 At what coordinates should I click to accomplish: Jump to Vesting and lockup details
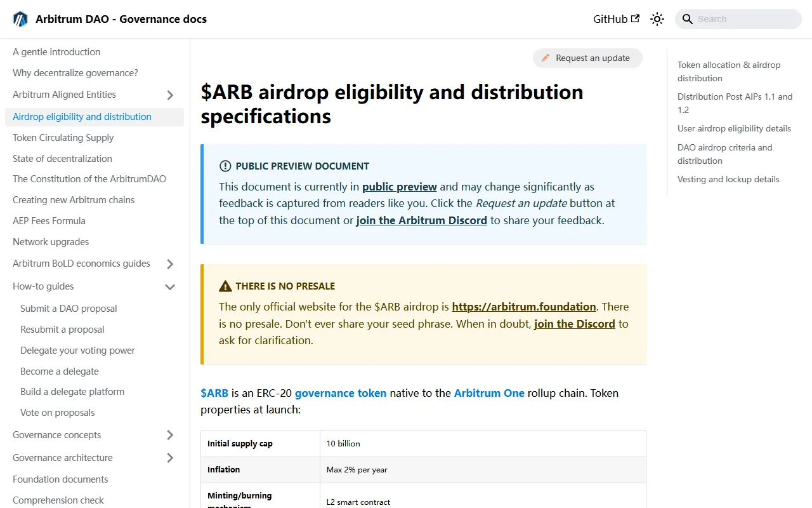(728, 179)
